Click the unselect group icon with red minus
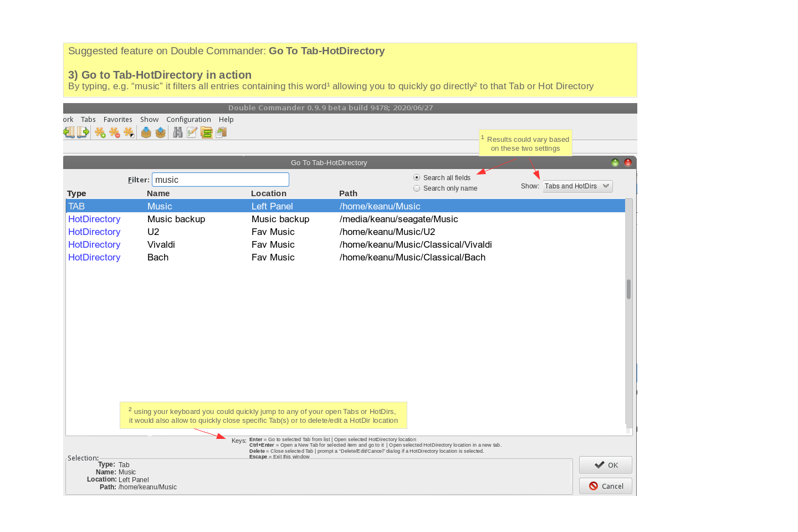798x532 pixels. pyautogui.click(x=115, y=132)
